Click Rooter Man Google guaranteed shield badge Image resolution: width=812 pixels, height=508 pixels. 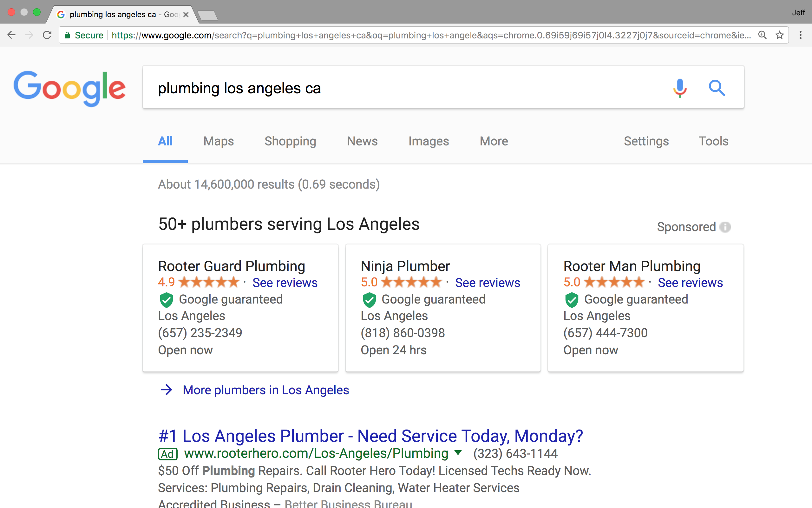pos(572,300)
